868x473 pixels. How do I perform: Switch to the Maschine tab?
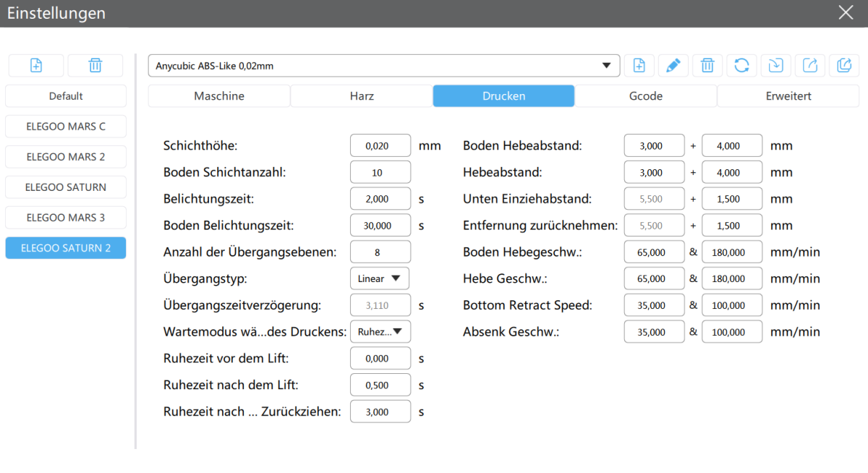click(219, 95)
